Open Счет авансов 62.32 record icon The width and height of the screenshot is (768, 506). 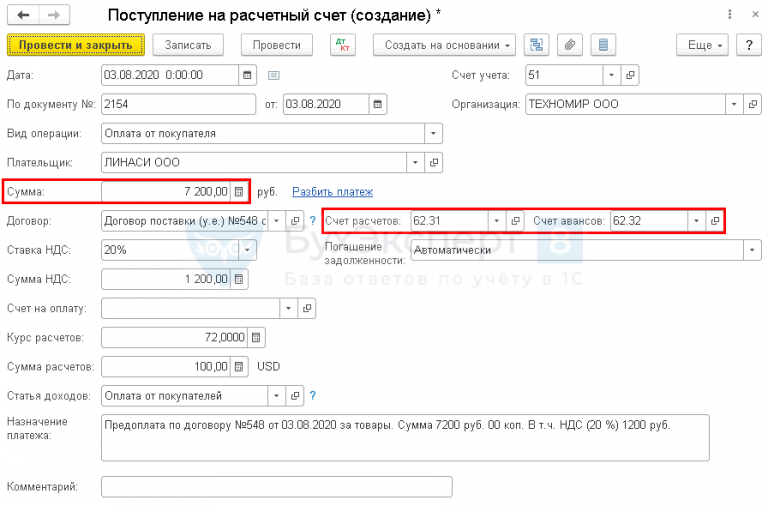(715, 221)
